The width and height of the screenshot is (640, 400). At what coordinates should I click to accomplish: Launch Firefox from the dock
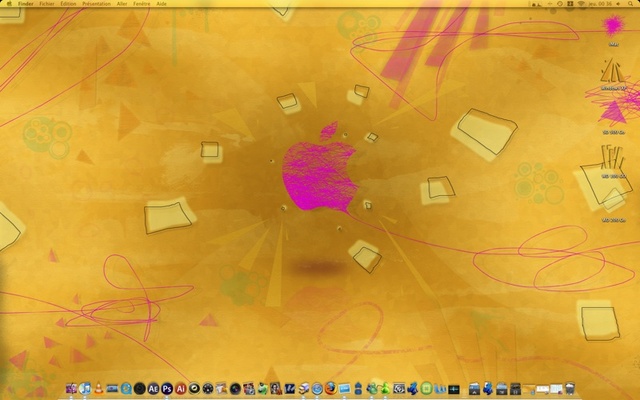331,388
